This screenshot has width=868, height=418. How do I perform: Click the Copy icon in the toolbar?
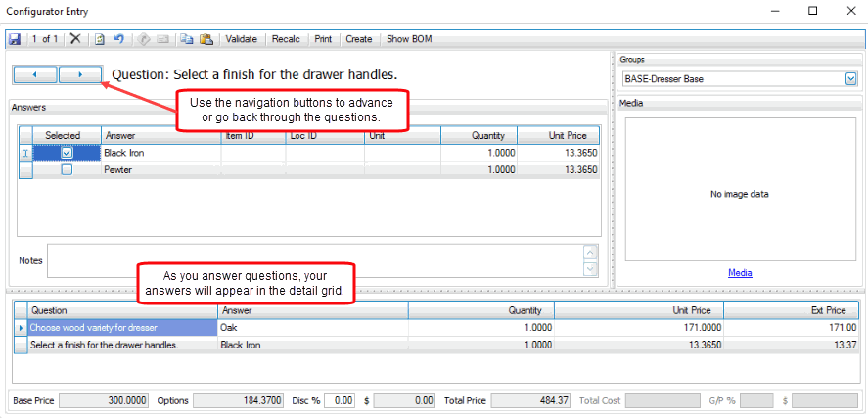click(187, 39)
